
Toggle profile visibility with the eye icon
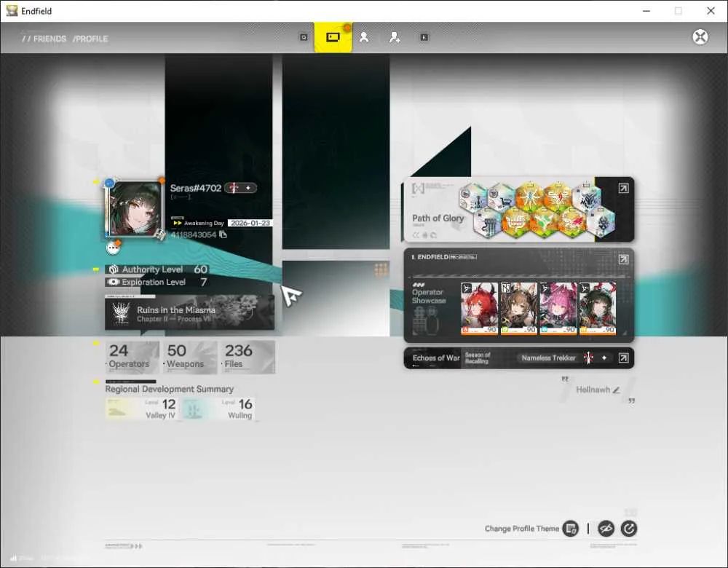click(x=606, y=529)
